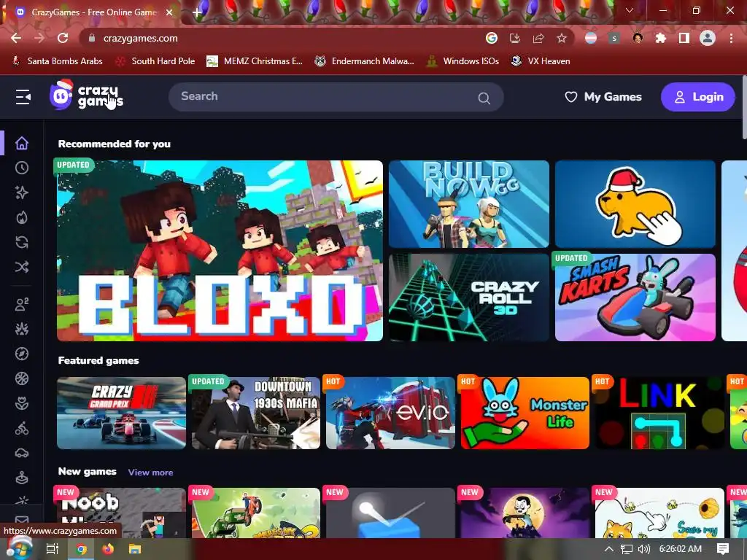The width and height of the screenshot is (747, 560).
Task: Open the capybara clicker game thumbnail
Action: coord(635,204)
